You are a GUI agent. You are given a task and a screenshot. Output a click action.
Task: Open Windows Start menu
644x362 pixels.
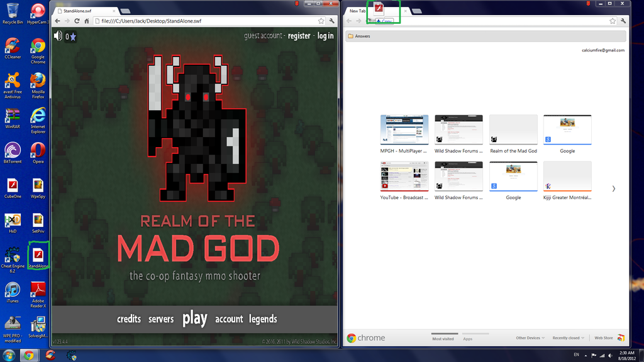tap(9, 355)
